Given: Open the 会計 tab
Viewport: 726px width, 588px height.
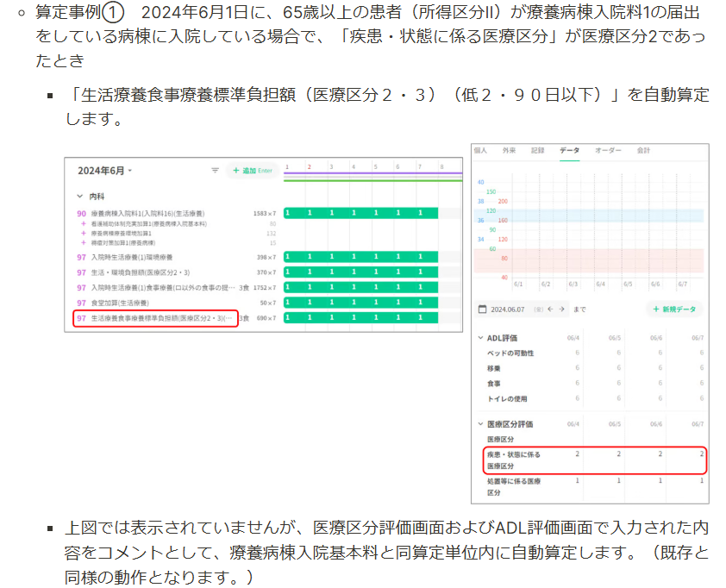Looking at the screenshot, I should pos(643,151).
